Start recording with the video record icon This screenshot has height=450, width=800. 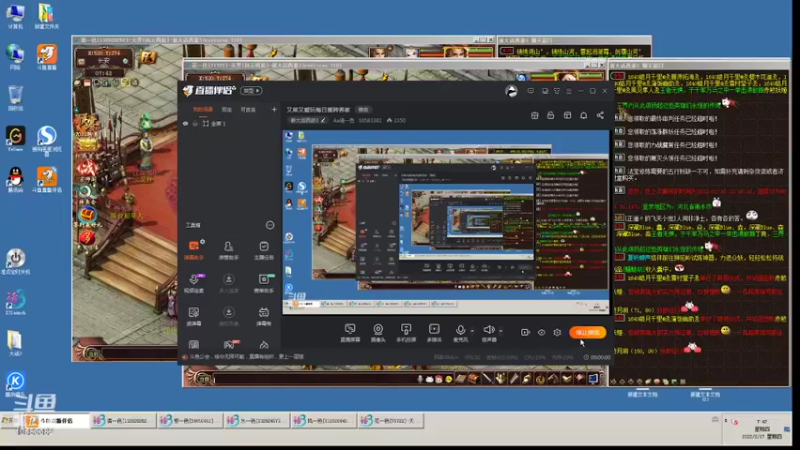pos(525,333)
